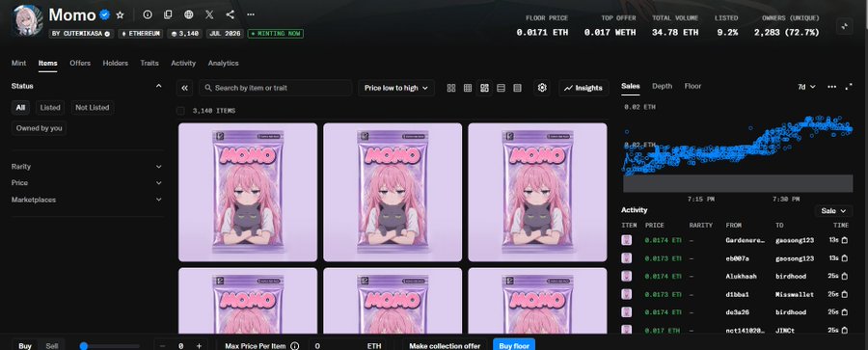
Task: Click the blue verified badge
Action: tap(104, 15)
